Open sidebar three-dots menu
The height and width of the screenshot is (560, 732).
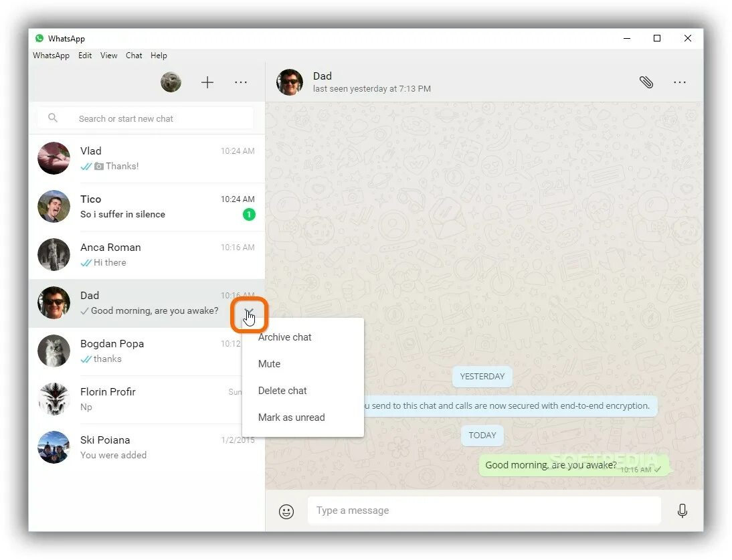[x=241, y=82]
